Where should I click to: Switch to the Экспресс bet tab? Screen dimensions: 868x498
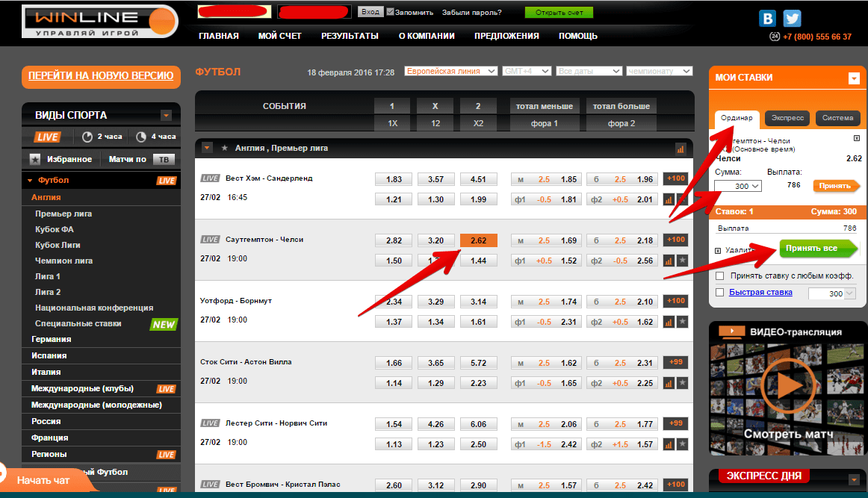click(787, 118)
